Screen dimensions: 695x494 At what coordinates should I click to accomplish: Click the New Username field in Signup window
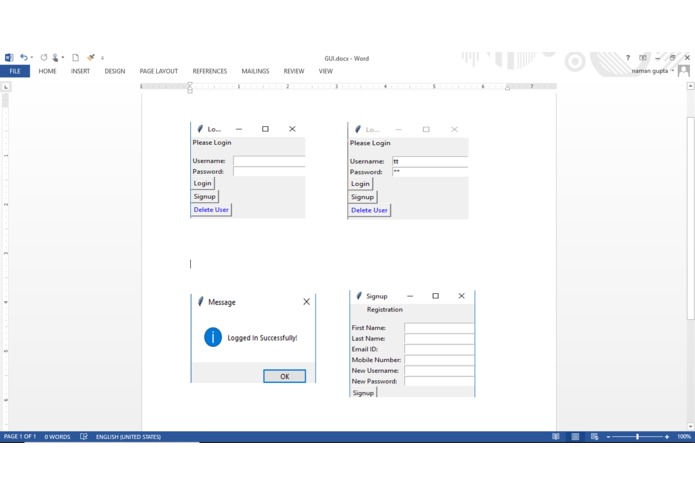(439, 370)
